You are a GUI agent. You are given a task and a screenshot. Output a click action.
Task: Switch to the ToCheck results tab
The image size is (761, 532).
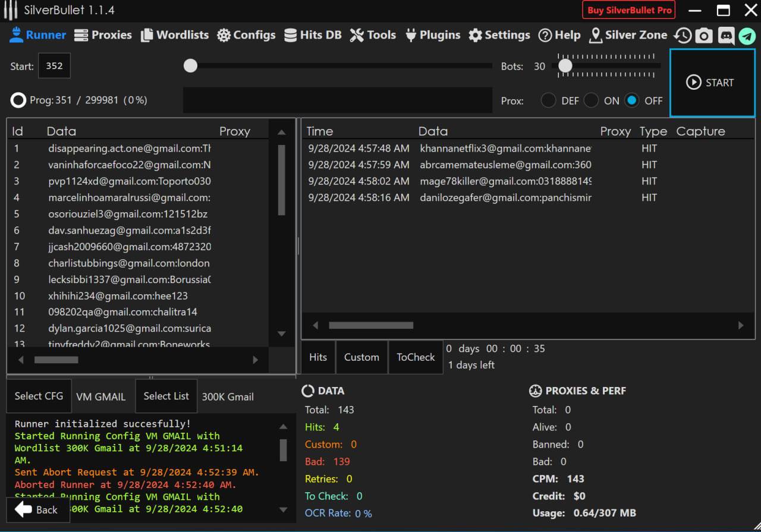click(416, 357)
